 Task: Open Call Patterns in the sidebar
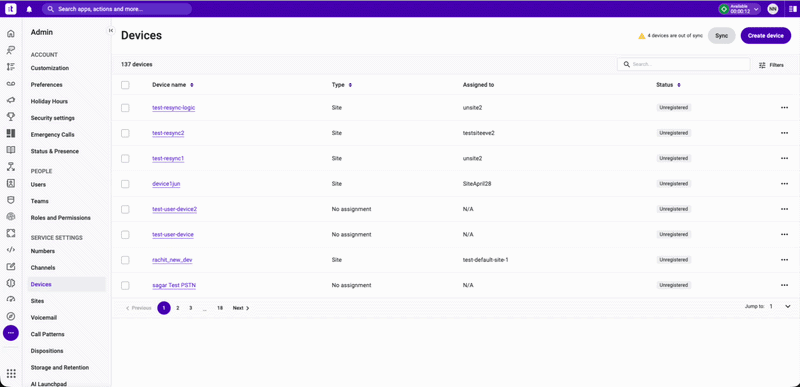point(47,334)
